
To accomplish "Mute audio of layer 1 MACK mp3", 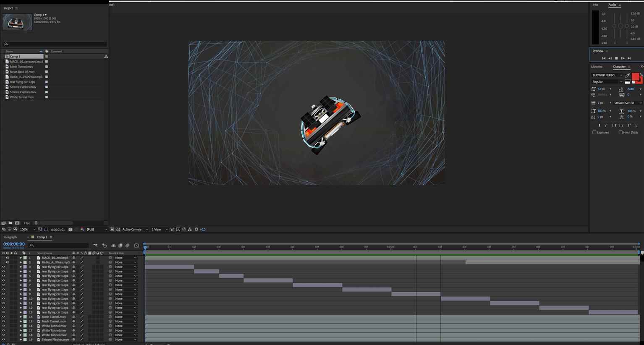I will tap(7, 258).
